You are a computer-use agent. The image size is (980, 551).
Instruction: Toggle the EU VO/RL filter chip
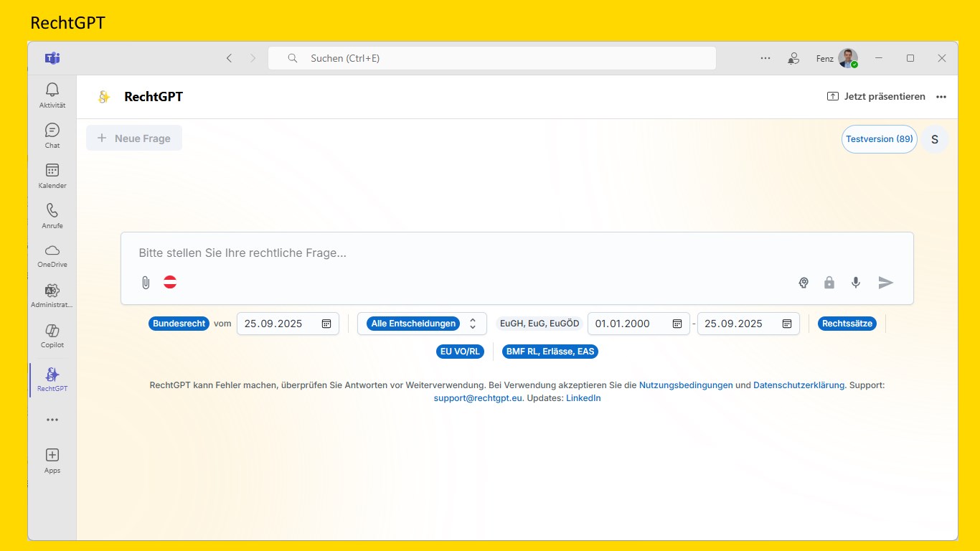point(460,352)
